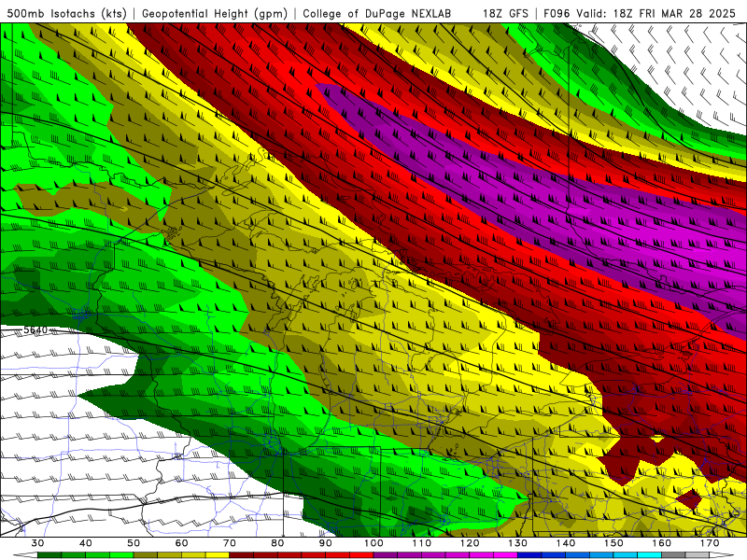This screenshot has height=560, width=747.
Task: Click the 50 value on the legend
Action: (x=134, y=543)
